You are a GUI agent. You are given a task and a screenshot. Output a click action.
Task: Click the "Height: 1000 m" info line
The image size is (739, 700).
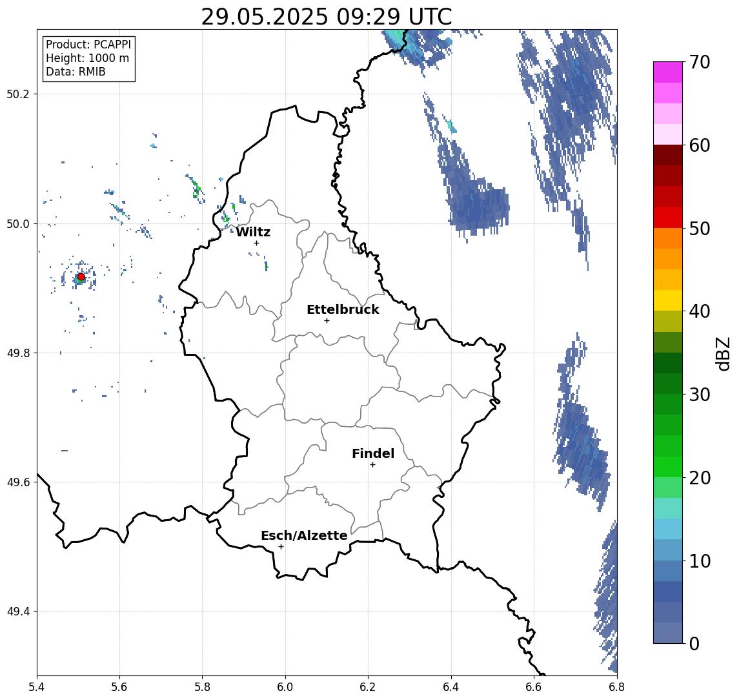(87, 58)
